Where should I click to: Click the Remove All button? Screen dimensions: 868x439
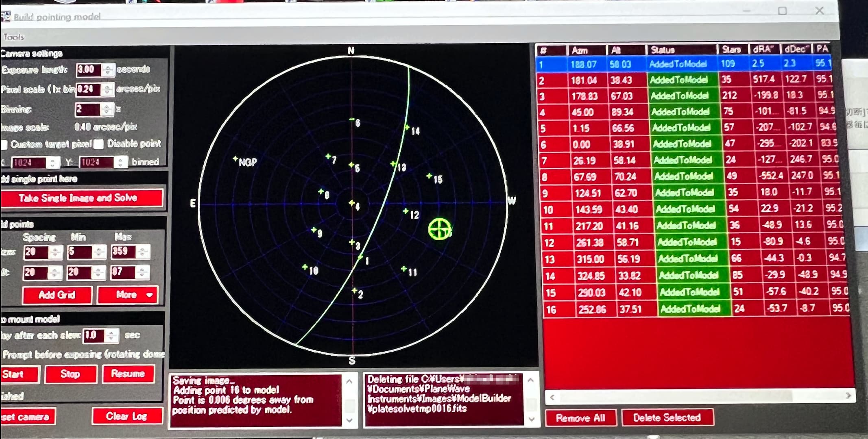pyautogui.click(x=580, y=418)
